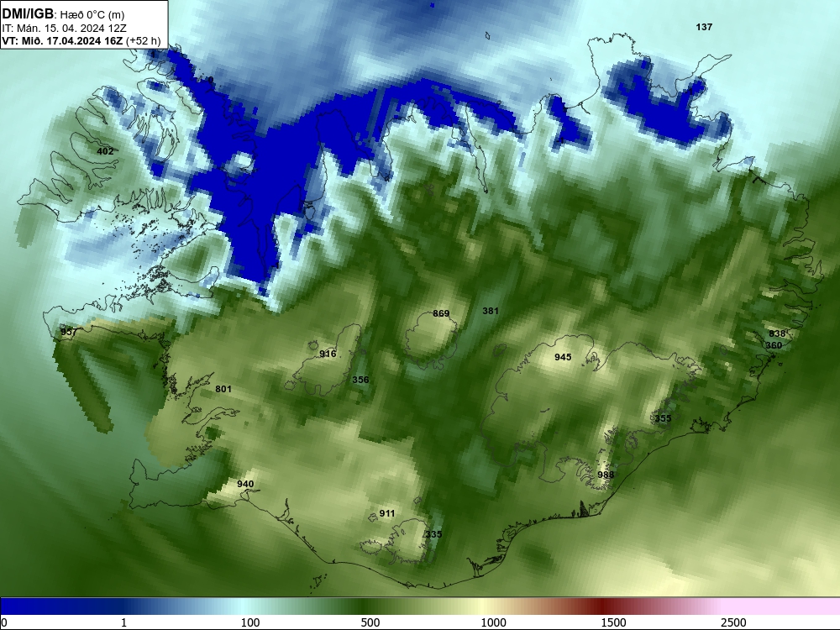Click the map value '988'

(x=606, y=475)
